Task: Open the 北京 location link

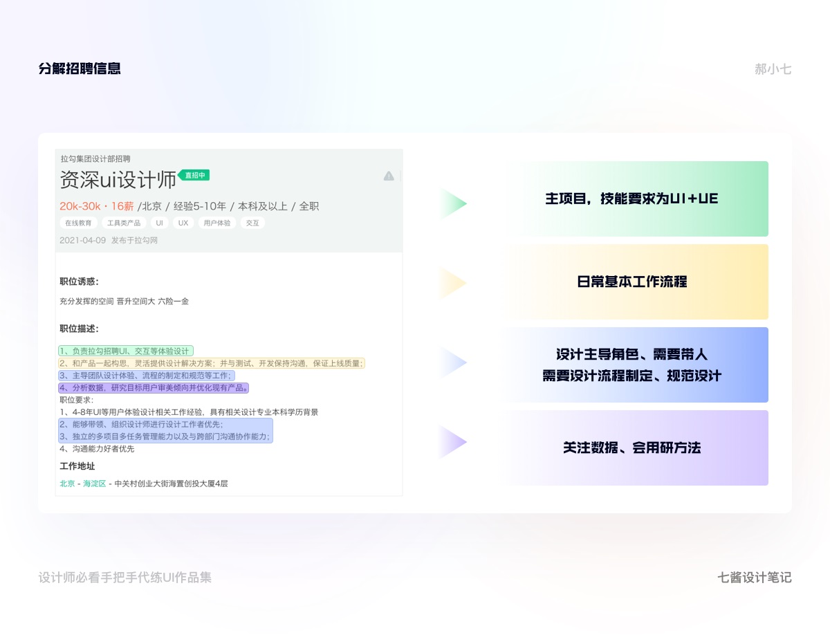Action: point(67,484)
